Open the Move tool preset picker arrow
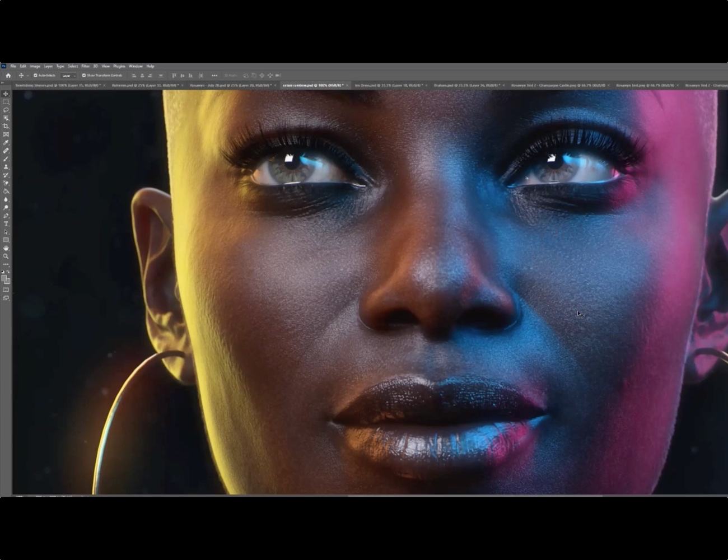The image size is (728, 560). click(x=27, y=76)
